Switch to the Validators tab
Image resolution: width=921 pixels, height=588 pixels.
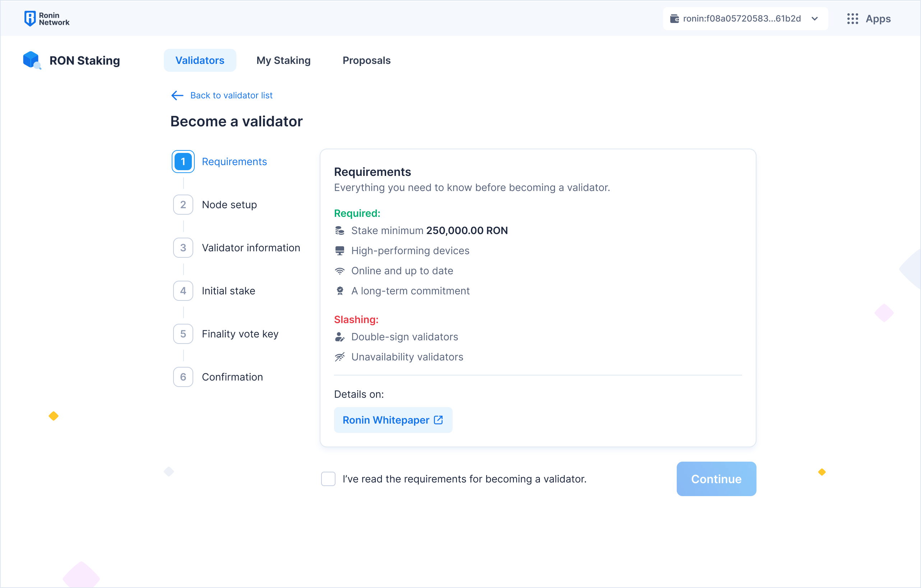point(200,60)
